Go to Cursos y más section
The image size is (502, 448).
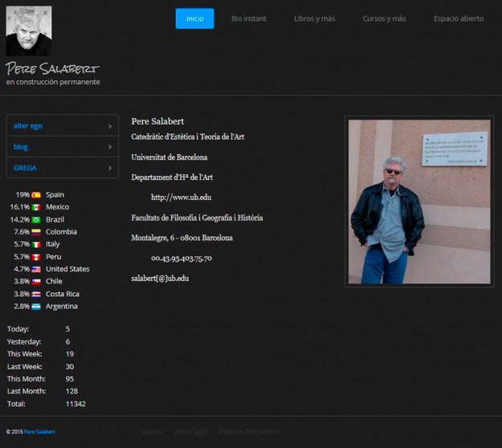point(384,18)
